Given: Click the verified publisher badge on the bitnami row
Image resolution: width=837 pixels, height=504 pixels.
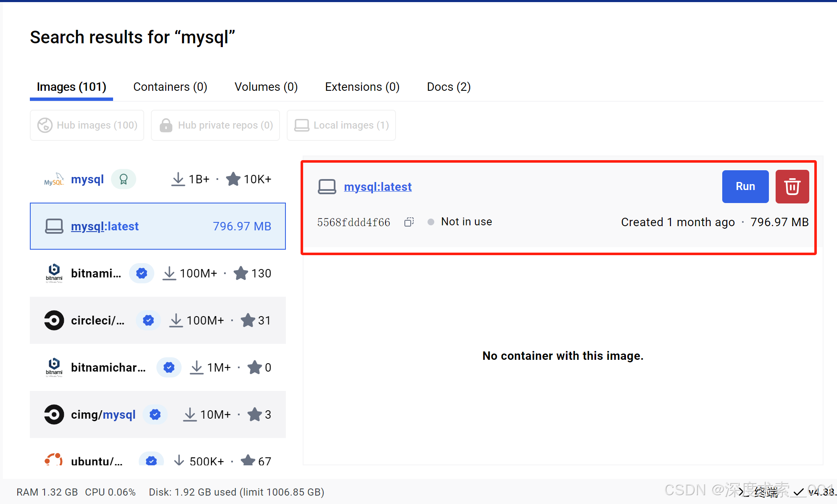Looking at the screenshot, I should 142,274.
